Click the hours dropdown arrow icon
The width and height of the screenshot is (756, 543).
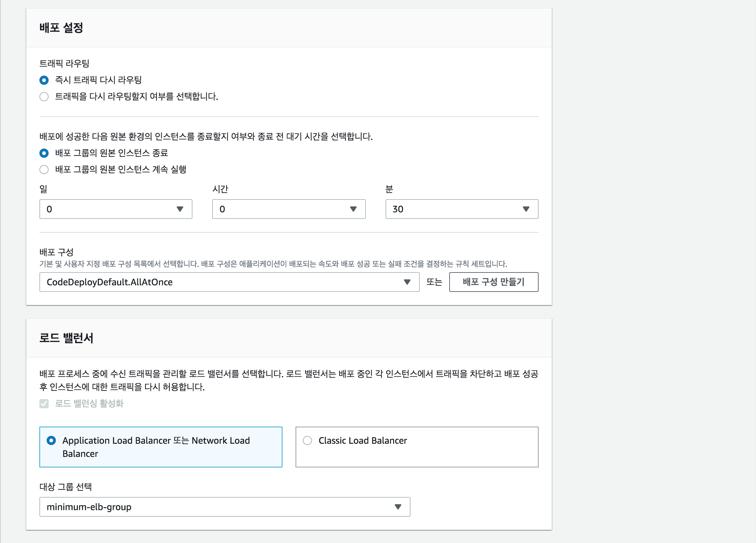pyautogui.click(x=353, y=209)
